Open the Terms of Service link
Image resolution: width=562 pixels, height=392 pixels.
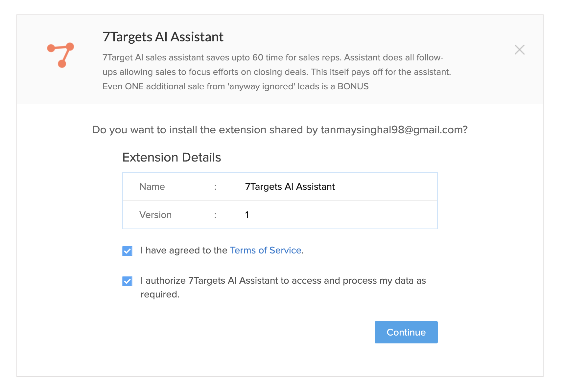tap(266, 250)
